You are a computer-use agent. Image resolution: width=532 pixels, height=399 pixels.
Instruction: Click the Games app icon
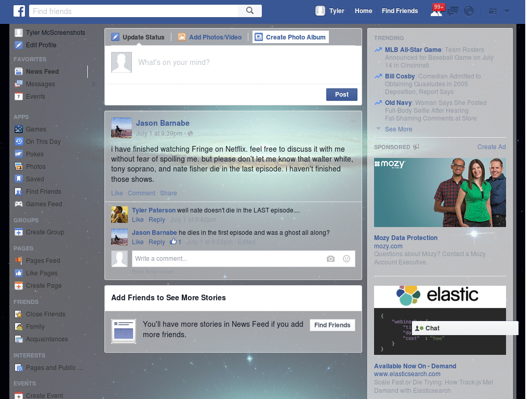click(19, 129)
